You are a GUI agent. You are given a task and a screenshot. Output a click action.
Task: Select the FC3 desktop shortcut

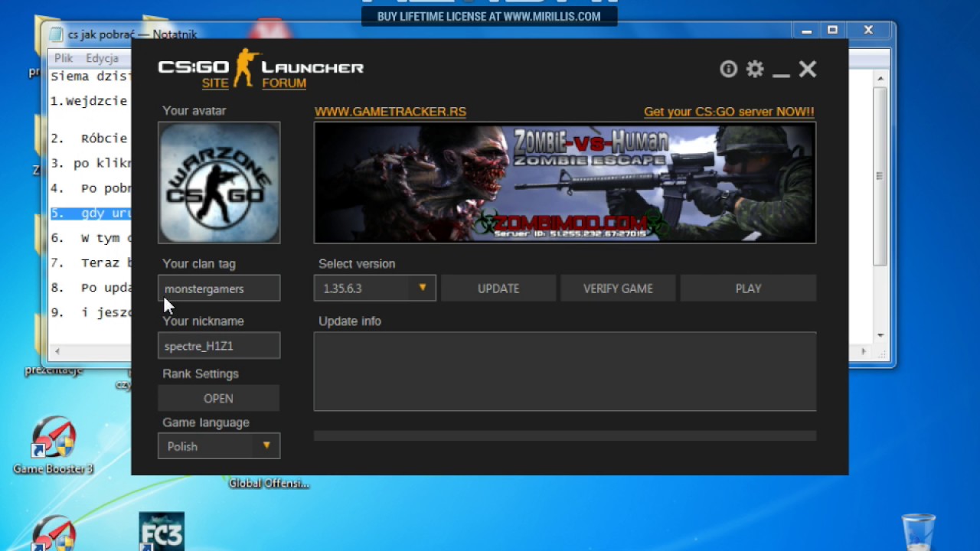pyautogui.click(x=162, y=531)
